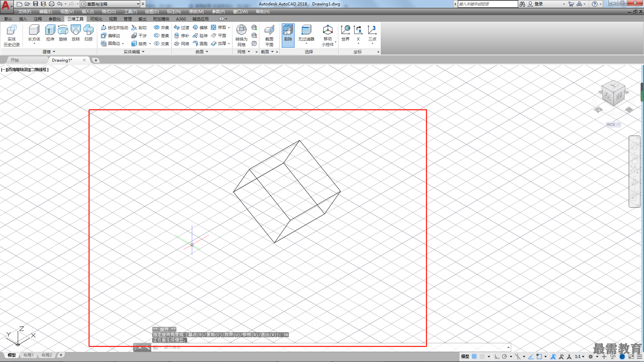644x362 pixels.
Task: Expand the 曲面 surface panel
Action: [202, 52]
